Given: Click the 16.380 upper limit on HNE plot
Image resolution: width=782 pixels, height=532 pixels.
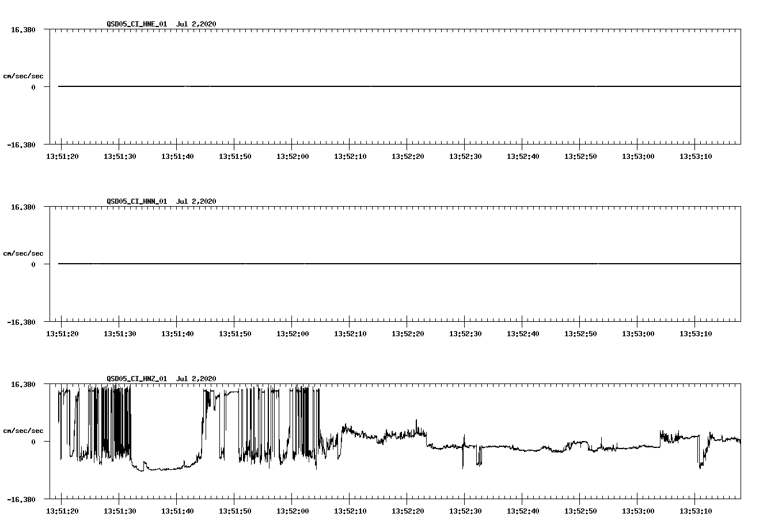Looking at the screenshot, I should click(x=23, y=29).
